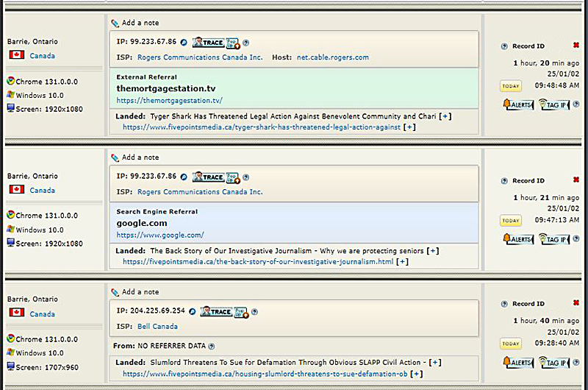Viewport: 588px width, 390px height.
Task: Open the Rogers Communications link in the themortgagestation.tv record
Action: (200, 57)
